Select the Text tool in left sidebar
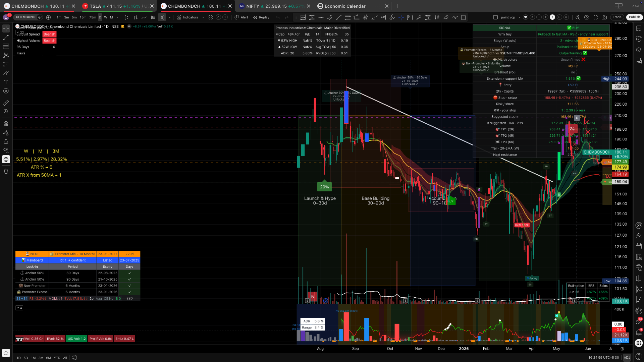This screenshot has height=362, width=644. pos(6,82)
